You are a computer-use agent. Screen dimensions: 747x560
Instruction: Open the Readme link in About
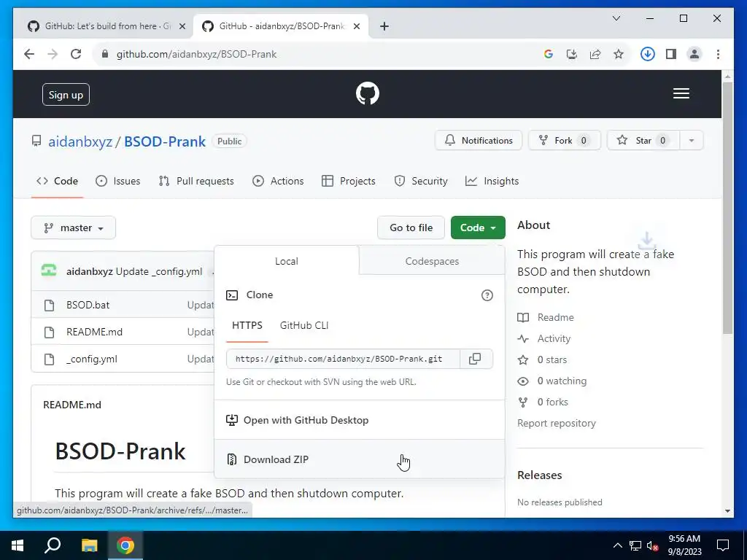(546, 317)
